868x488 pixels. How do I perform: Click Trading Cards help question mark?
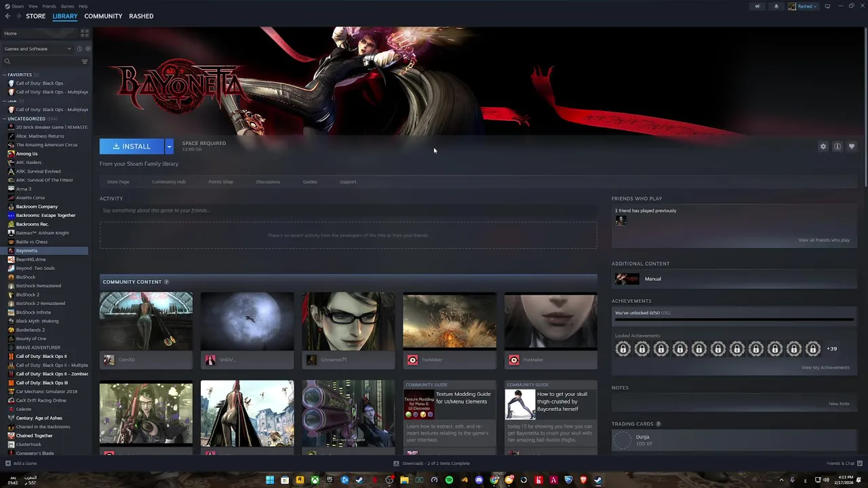658,424
